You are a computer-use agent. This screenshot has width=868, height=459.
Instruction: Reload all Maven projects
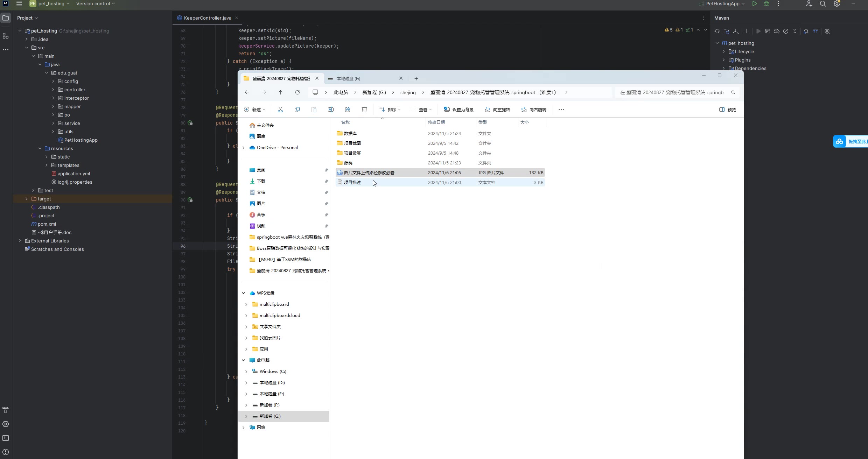pos(717,31)
